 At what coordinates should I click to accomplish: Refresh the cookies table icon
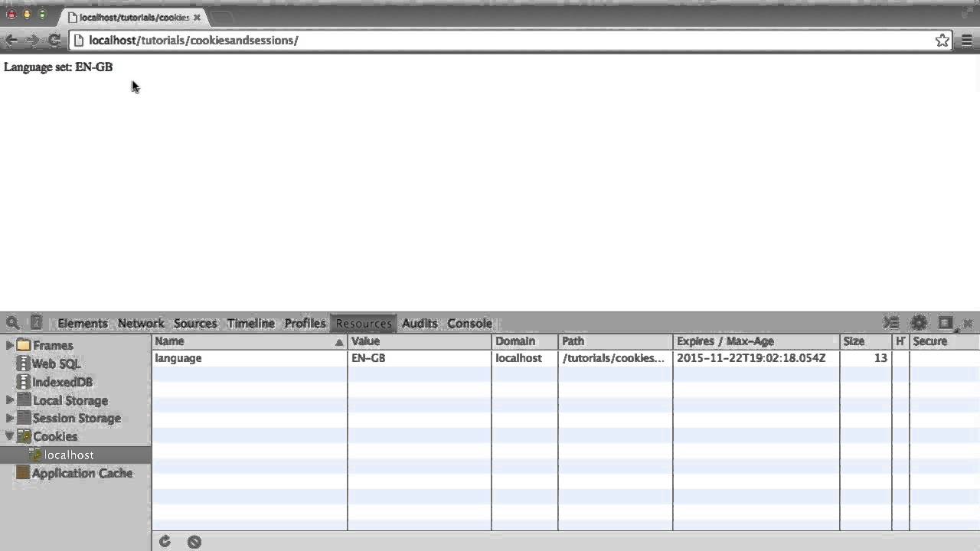point(165,542)
